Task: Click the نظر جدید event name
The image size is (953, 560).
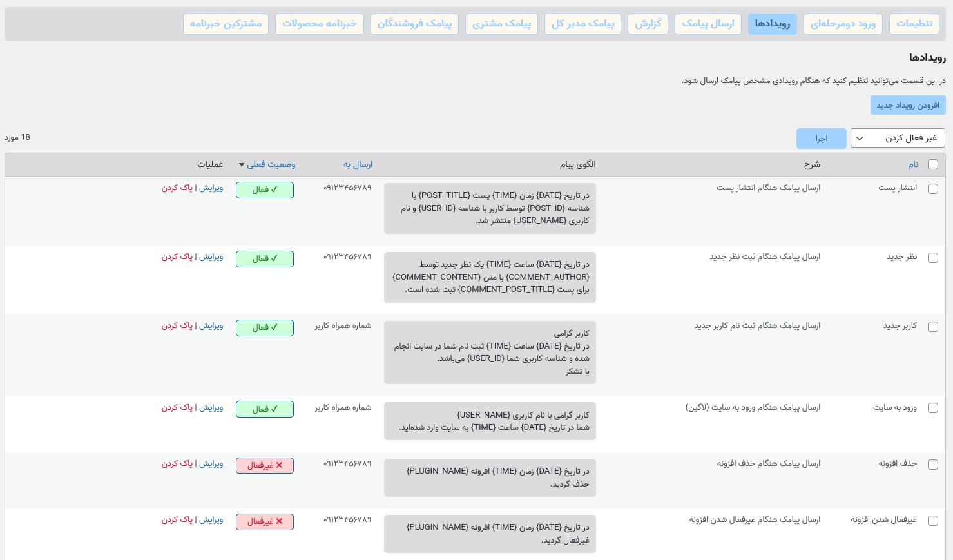Action: [x=901, y=256]
